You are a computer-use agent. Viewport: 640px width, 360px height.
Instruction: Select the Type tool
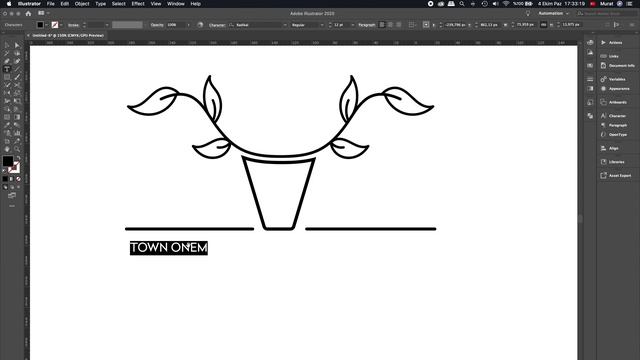pos(7,69)
